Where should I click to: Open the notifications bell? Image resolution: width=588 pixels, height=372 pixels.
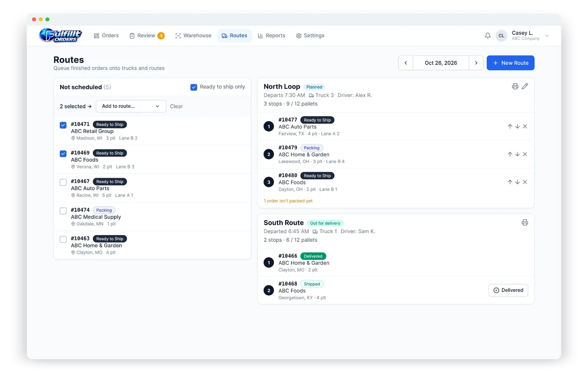click(488, 36)
